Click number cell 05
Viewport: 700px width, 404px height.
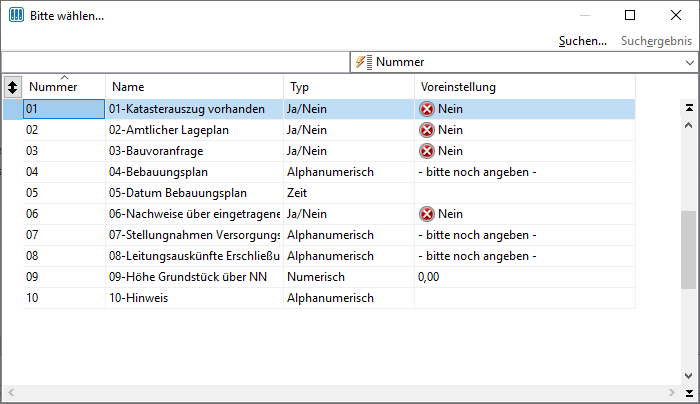64,193
